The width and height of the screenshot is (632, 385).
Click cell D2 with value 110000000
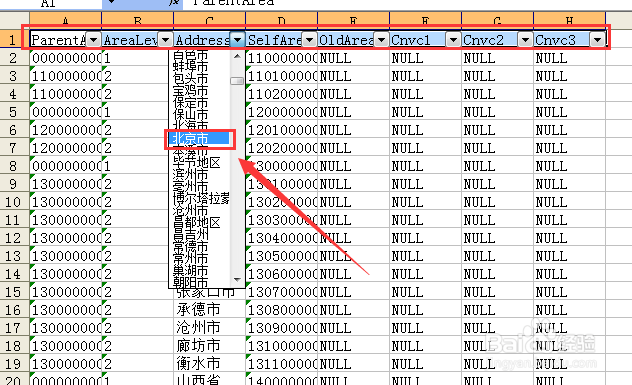pyautogui.click(x=282, y=58)
